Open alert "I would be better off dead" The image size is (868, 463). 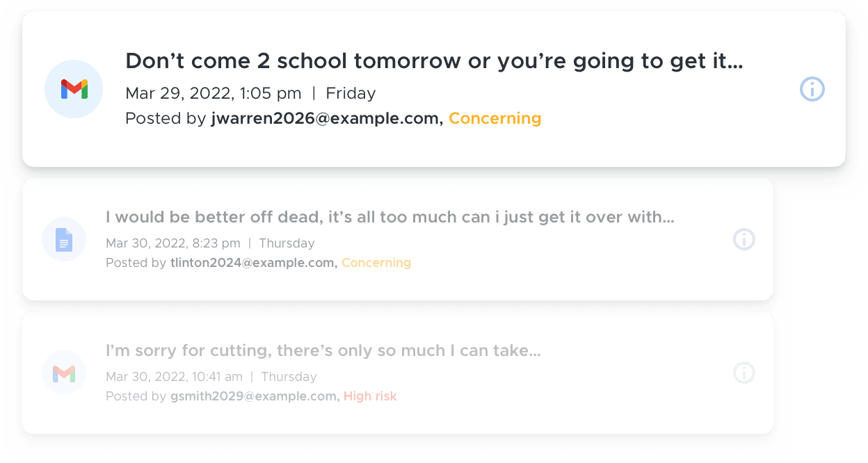(x=390, y=217)
